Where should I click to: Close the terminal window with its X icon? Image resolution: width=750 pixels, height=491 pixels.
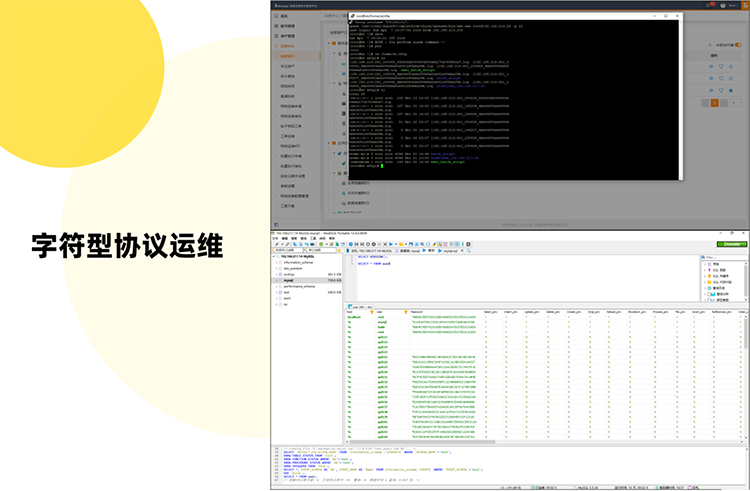pyautogui.click(x=677, y=16)
